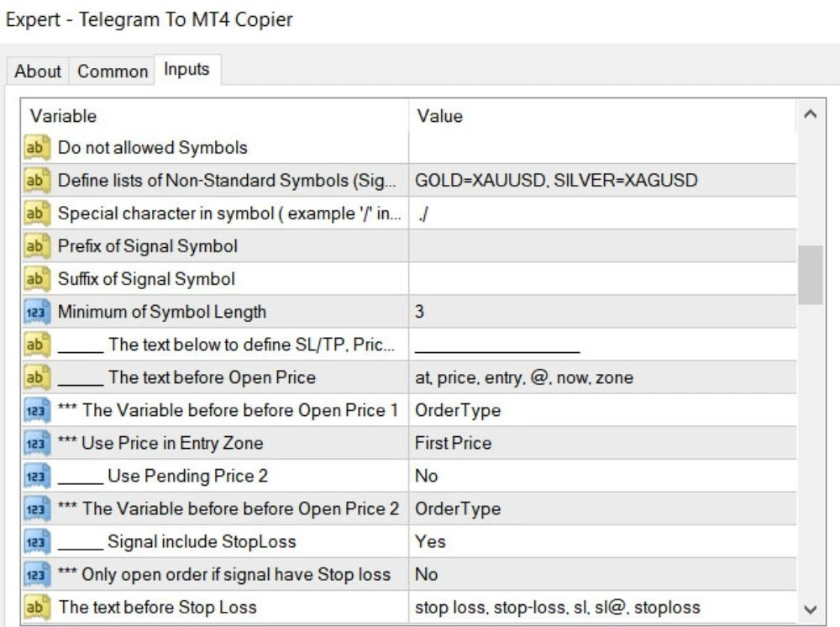Click the scroll up arrow of the inputs list
Image resolution: width=840 pixels, height=627 pixels.
(811, 114)
